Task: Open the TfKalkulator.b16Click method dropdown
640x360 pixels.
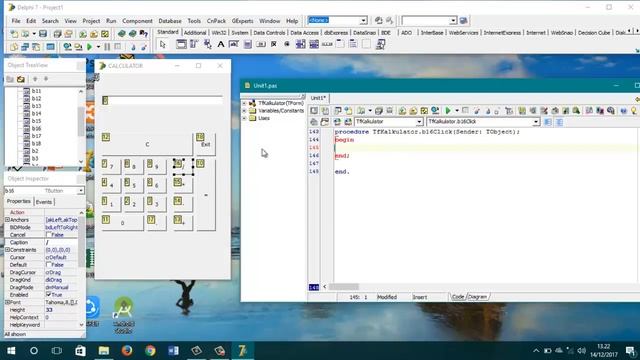Action: (x=536, y=122)
